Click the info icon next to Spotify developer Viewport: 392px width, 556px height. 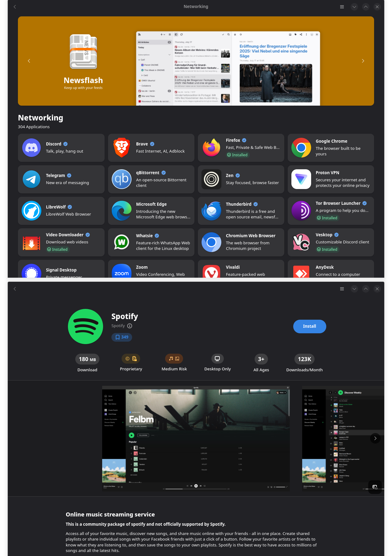[130, 326]
